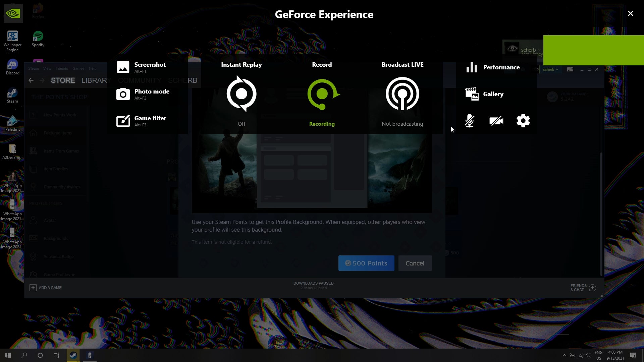Open the View menu in Steam
Image resolution: width=644 pixels, height=362 pixels.
point(47,68)
